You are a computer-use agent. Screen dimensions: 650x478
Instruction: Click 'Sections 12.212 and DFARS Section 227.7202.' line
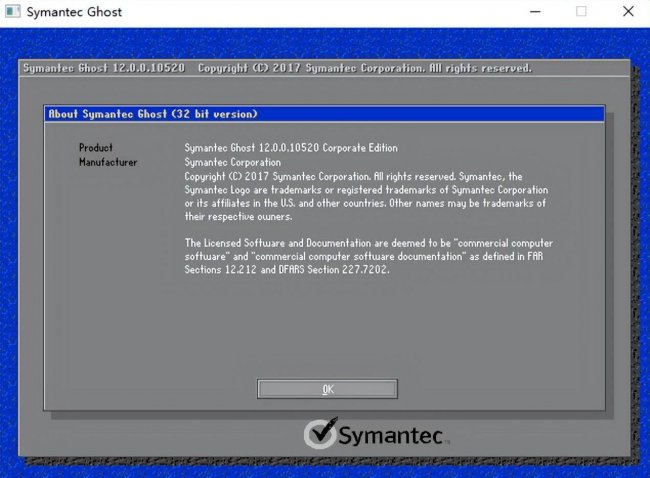pos(287,269)
